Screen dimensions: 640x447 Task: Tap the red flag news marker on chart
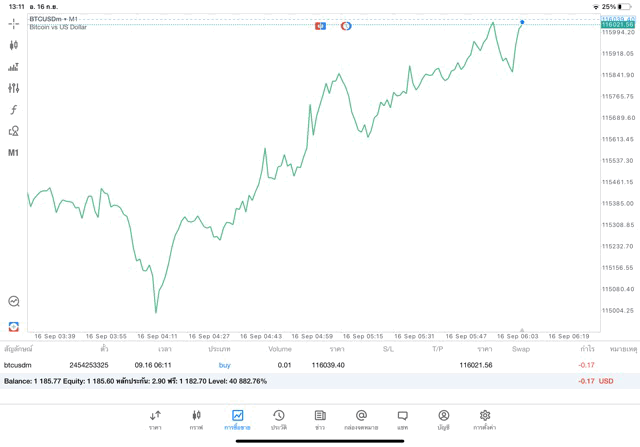[x=320, y=26]
